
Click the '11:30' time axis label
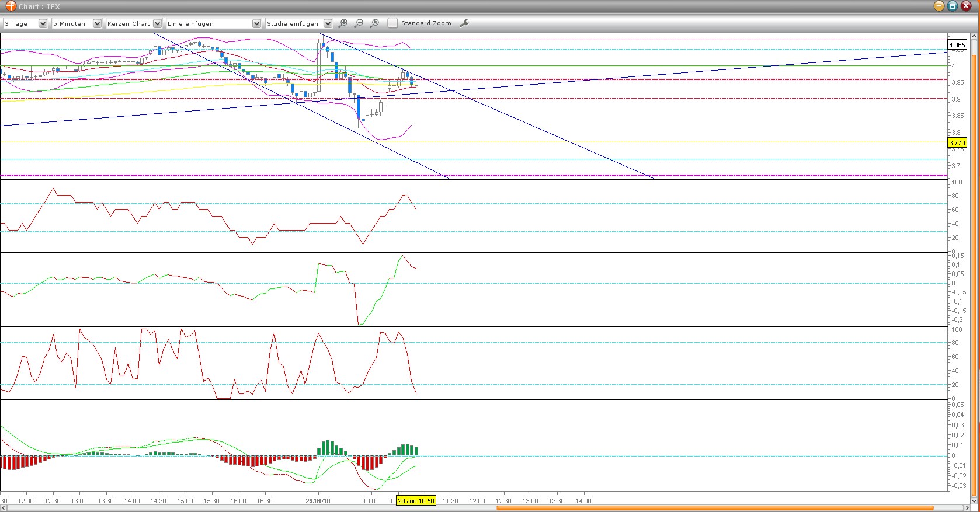pyautogui.click(x=450, y=501)
